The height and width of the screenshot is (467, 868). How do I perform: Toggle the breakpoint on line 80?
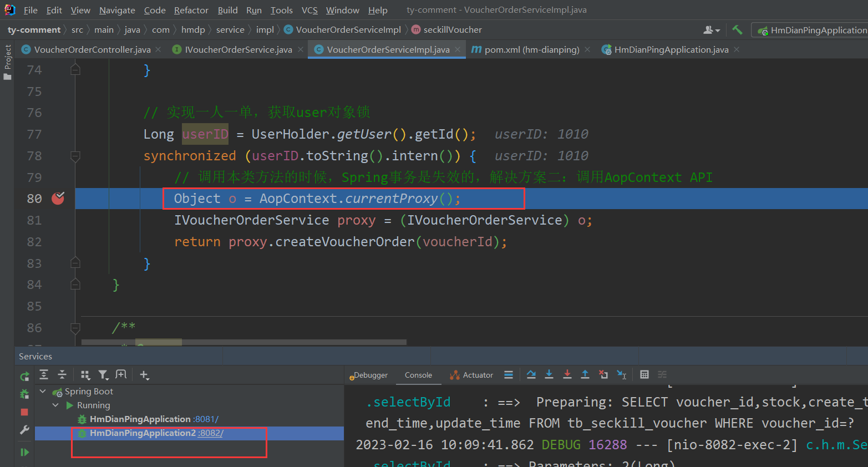pos(58,199)
